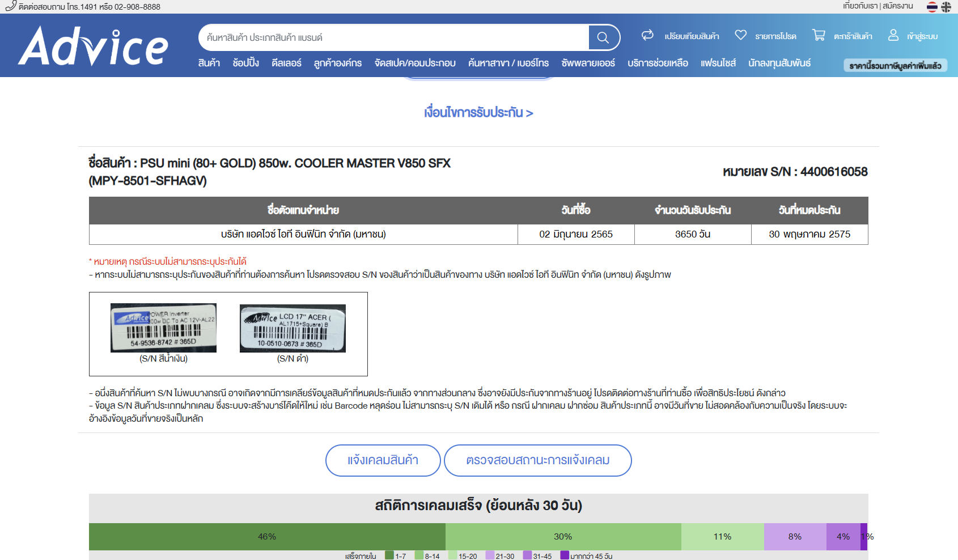Viewport: 958px width, 560px height.
Task: Open ค้นหาสาขา / เบอร์โทร menu
Action: (508, 63)
